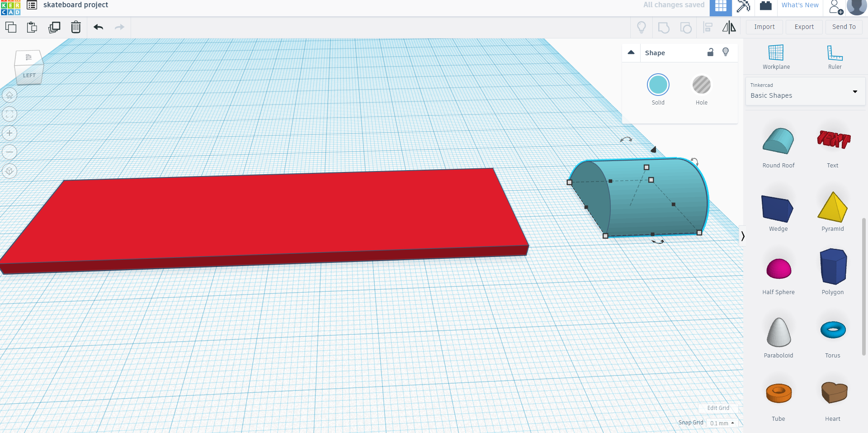Viewport: 868px width, 433px height.
Task: Click the Tinkercad logo
Action: coord(11,8)
